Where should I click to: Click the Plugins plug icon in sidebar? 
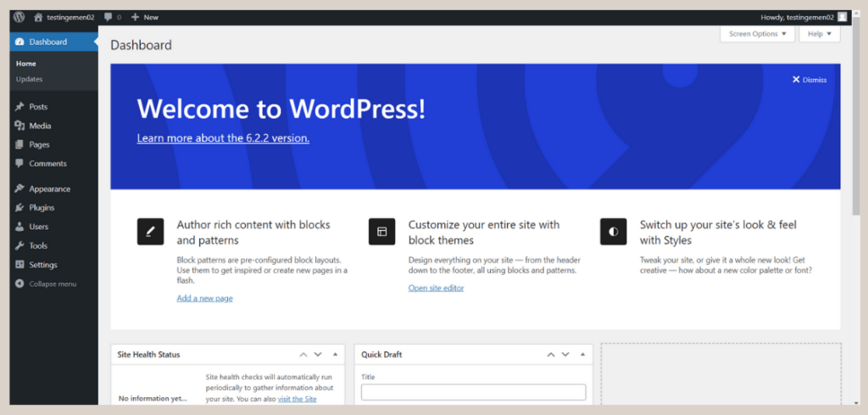click(x=19, y=208)
